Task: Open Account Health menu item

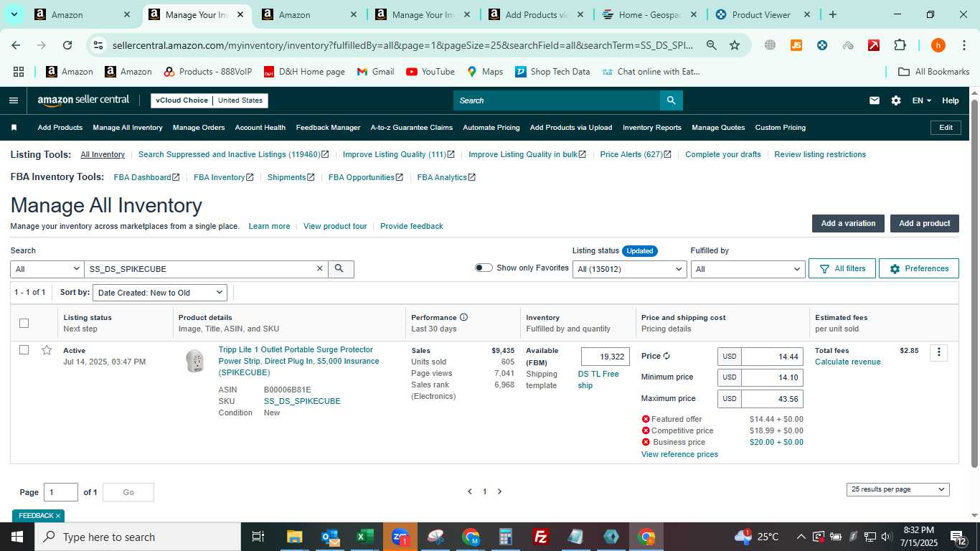Action: click(260, 128)
